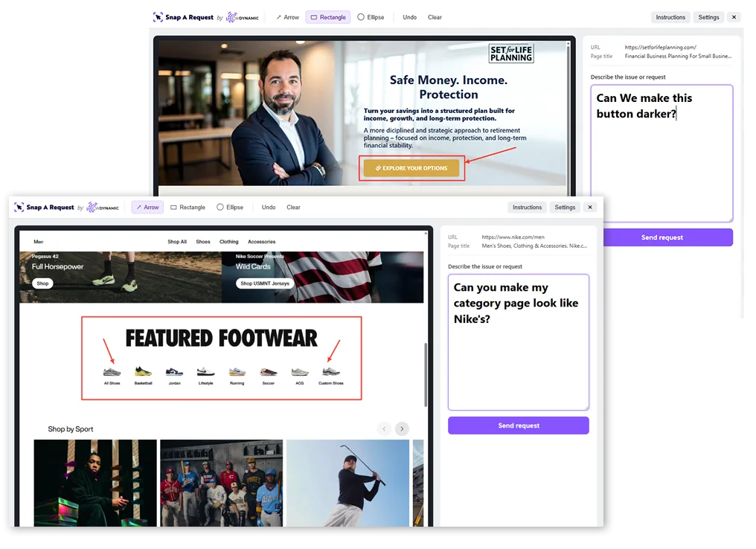Click Undo in front window toolbar

point(269,208)
